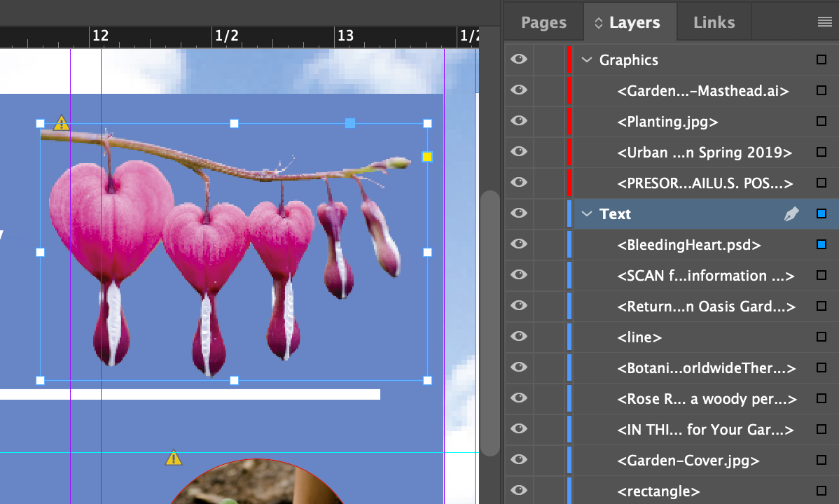Hide the Graphics layer with eye icon
The width and height of the screenshot is (839, 504).
coord(518,59)
